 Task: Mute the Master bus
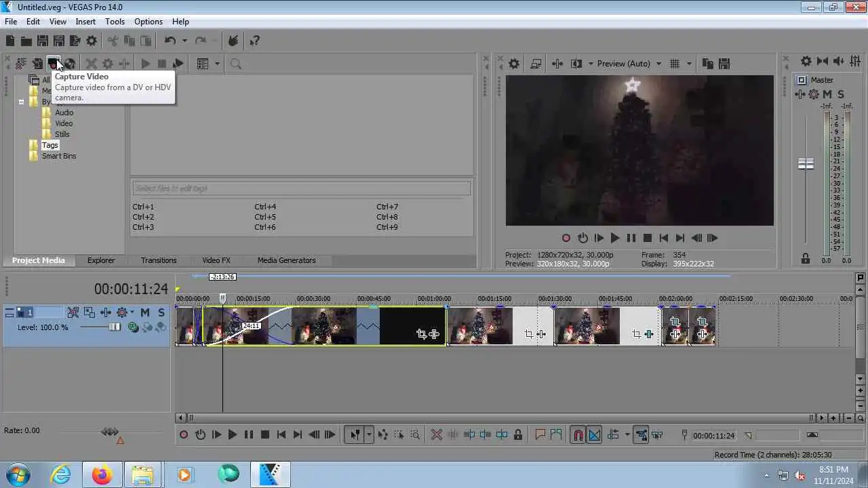pos(827,94)
